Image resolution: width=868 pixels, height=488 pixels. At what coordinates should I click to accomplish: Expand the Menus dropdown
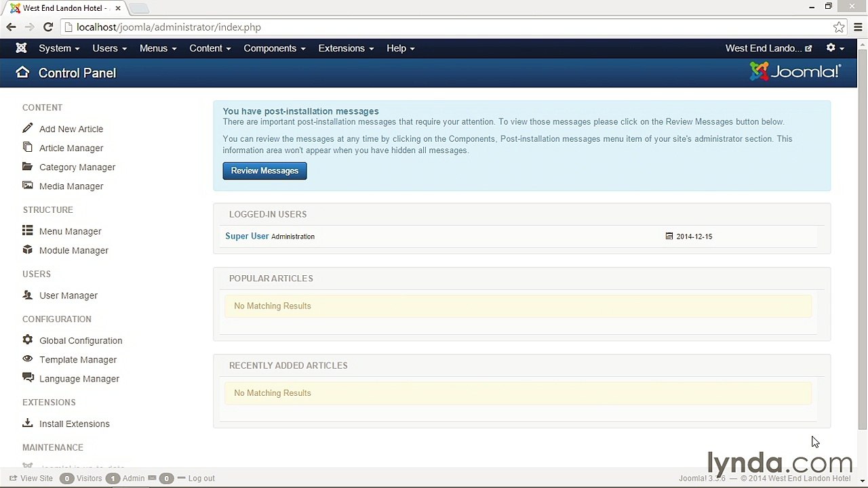[158, 48]
